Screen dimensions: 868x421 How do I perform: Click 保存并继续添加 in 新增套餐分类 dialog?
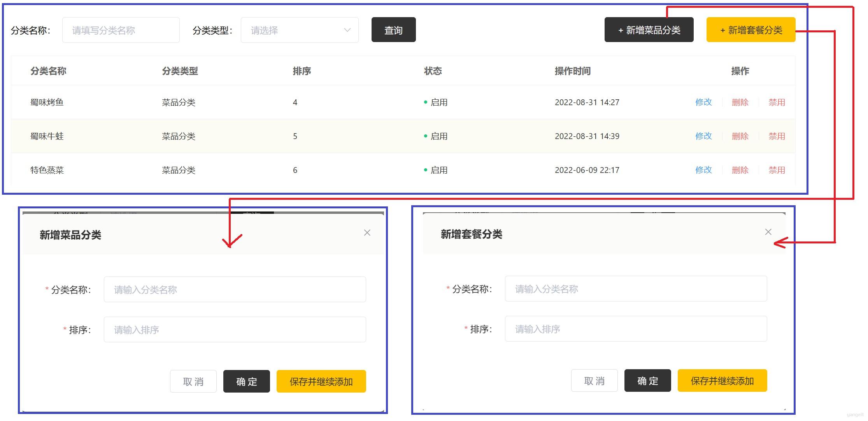click(722, 380)
